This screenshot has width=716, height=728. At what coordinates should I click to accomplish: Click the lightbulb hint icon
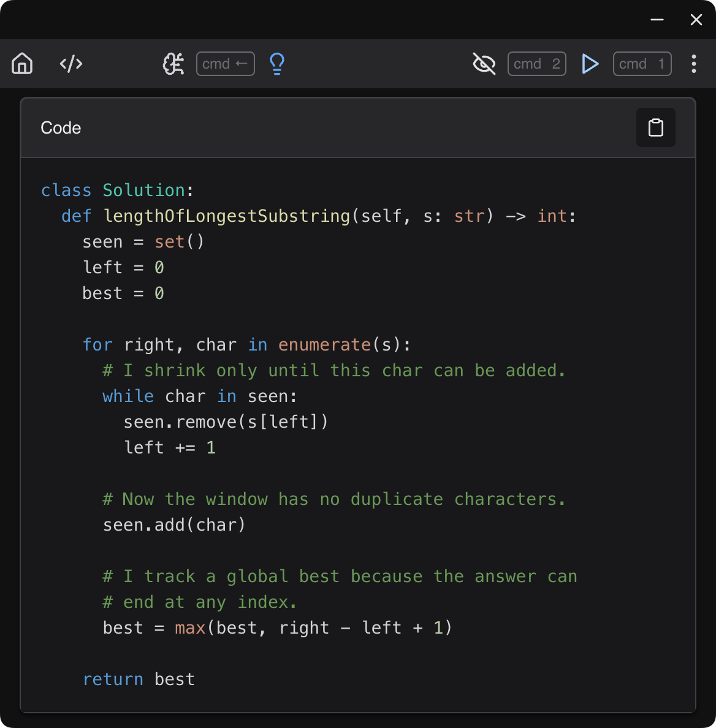[276, 64]
